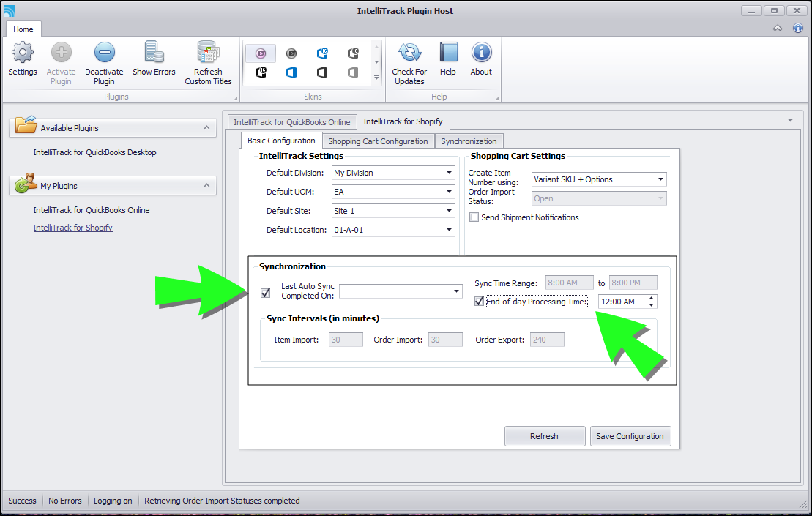
Task: Click the Sync Time Range start field
Action: pyautogui.click(x=569, y=283)
